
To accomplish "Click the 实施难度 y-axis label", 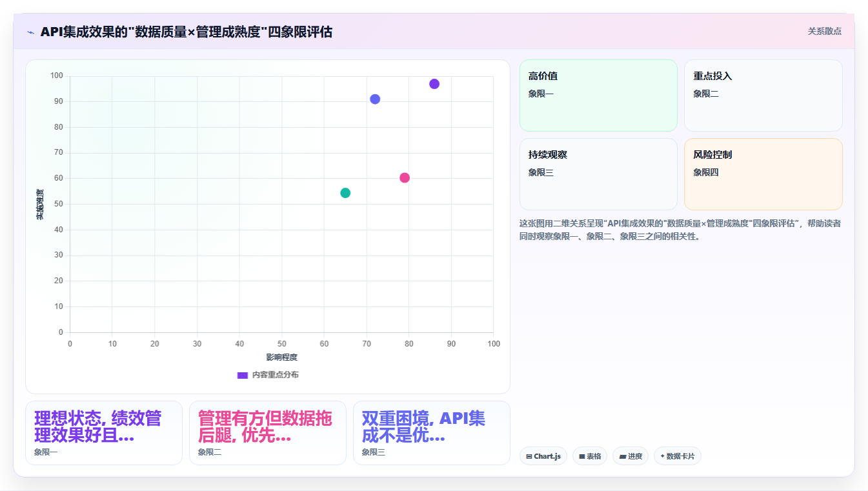I will 40,205.
